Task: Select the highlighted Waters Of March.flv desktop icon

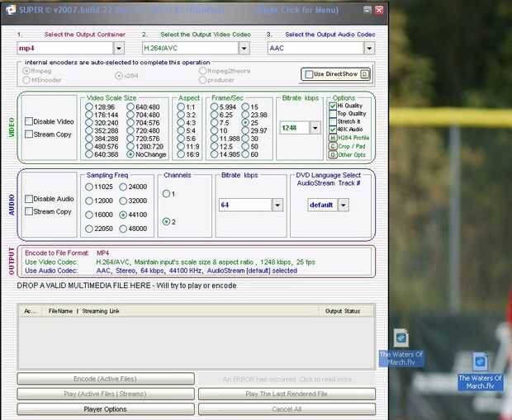Action: click(x=480, y=371)
